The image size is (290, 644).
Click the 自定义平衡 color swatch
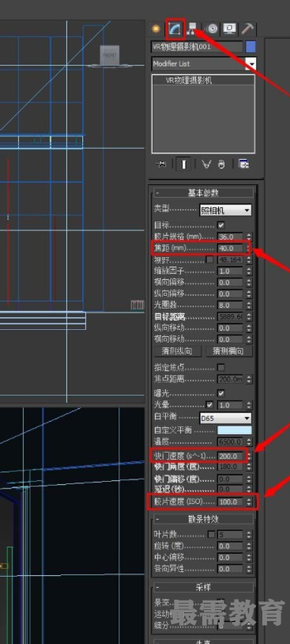tap(234, 430)
